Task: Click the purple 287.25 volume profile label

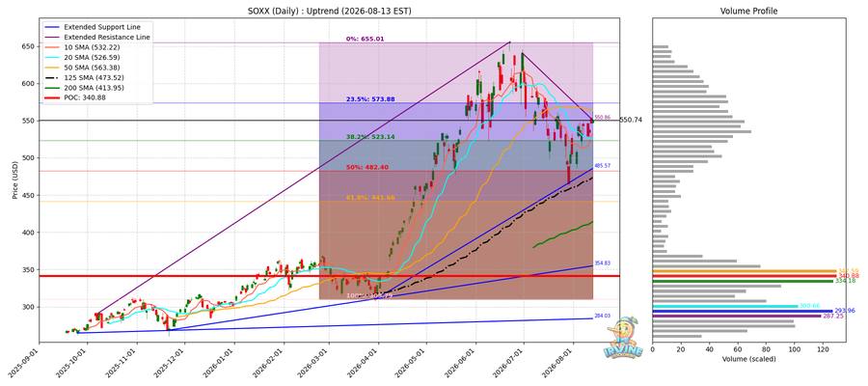Action: (832, 316)
